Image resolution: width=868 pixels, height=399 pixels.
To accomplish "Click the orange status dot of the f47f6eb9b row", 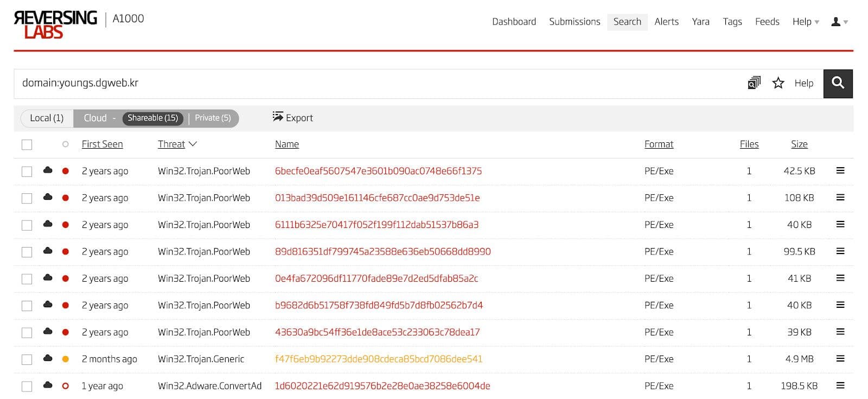I will pyautogui.click(x=66, y=359).
